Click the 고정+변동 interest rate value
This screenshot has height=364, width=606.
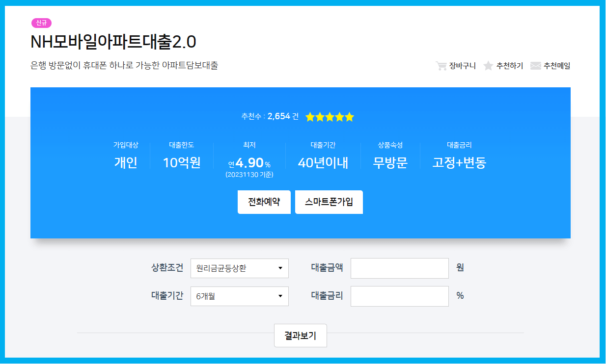tap(459, 163)
